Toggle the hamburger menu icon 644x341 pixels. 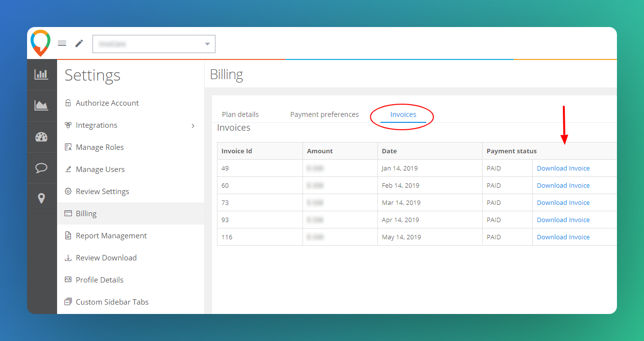point(62,43)
